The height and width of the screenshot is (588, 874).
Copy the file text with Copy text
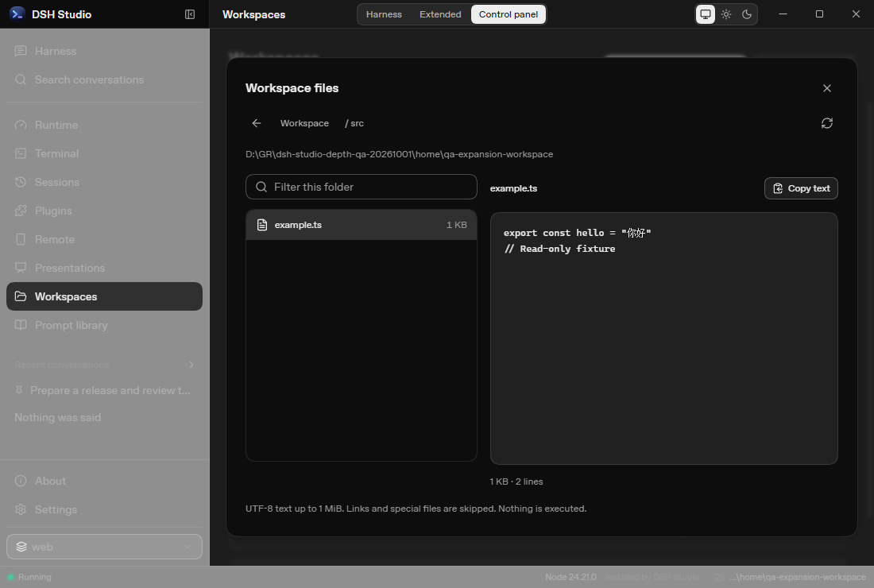pos(801,188)
